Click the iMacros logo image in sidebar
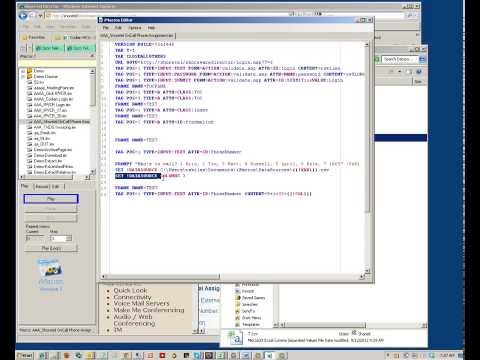This screenshot has width=480, height=360. click(x=50, y=275)
